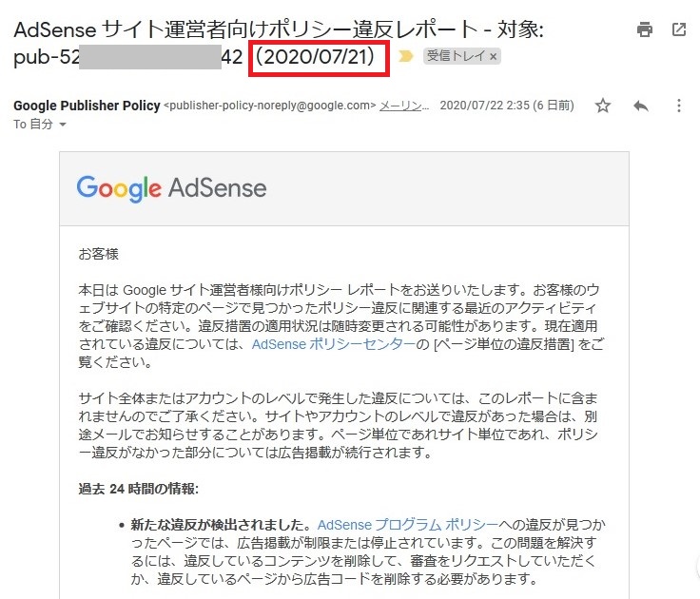Image resolution: width=700 pixels, height=599 pixels.
Task: Click sender name Google Publisher Policy
Action: [x=87, y=106]
